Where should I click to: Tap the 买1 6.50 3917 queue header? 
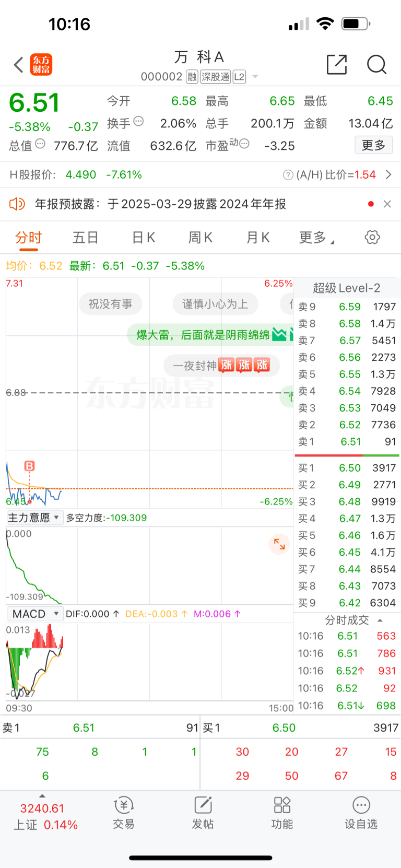pyautogui.click(x=301, y=728)
